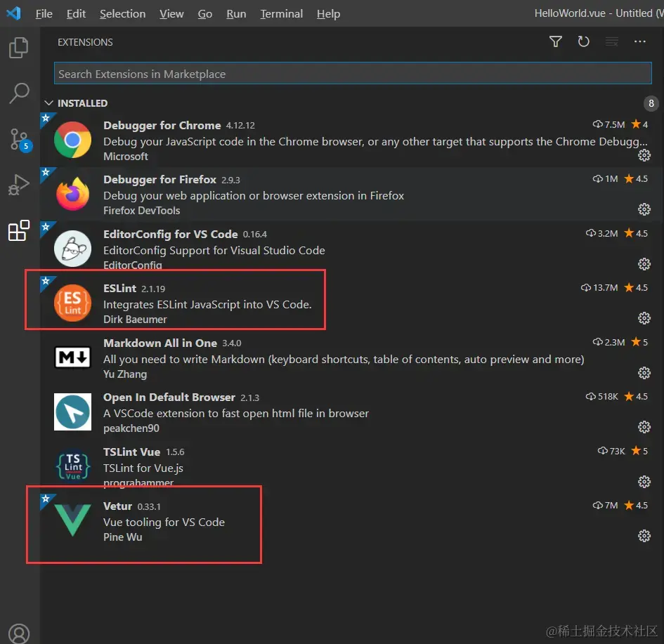
Task: Open manage gear for Markdown All in One
Action: click(644, 373)
